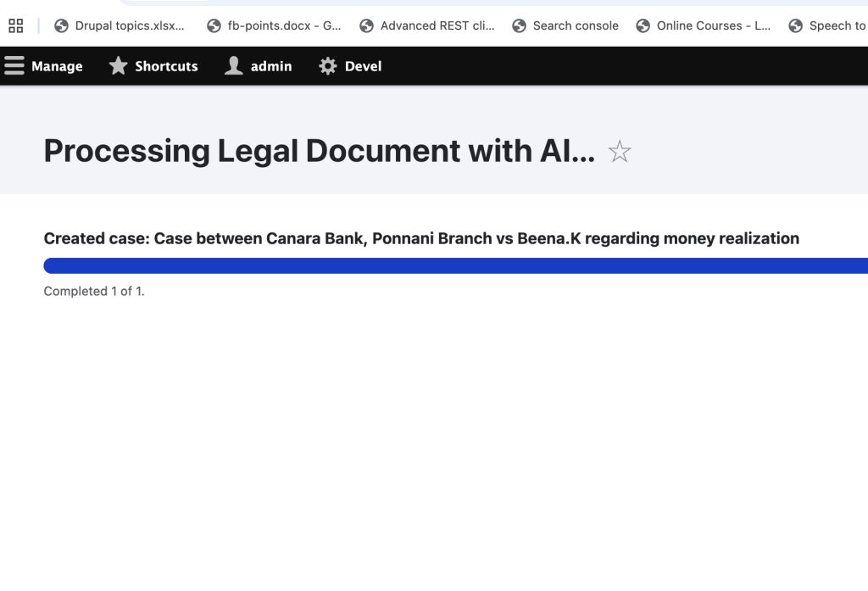This screenshot has height=591, width=868.
Task: Open the Shortcuts toolbar menu label
Action: tap(166, 66)
